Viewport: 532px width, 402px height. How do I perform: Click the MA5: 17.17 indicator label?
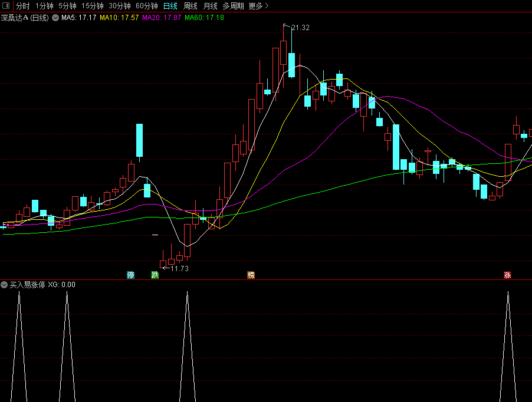(78, 18)
